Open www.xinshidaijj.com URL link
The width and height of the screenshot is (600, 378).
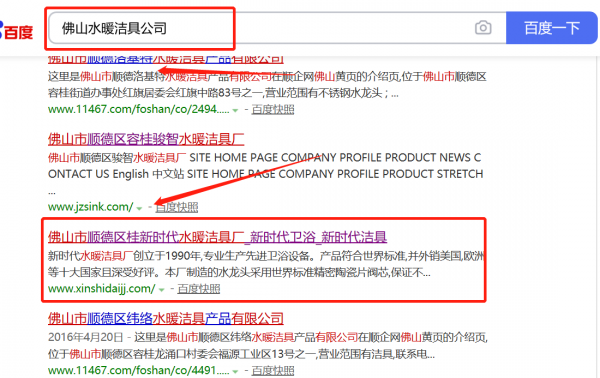tap(101, 288)
